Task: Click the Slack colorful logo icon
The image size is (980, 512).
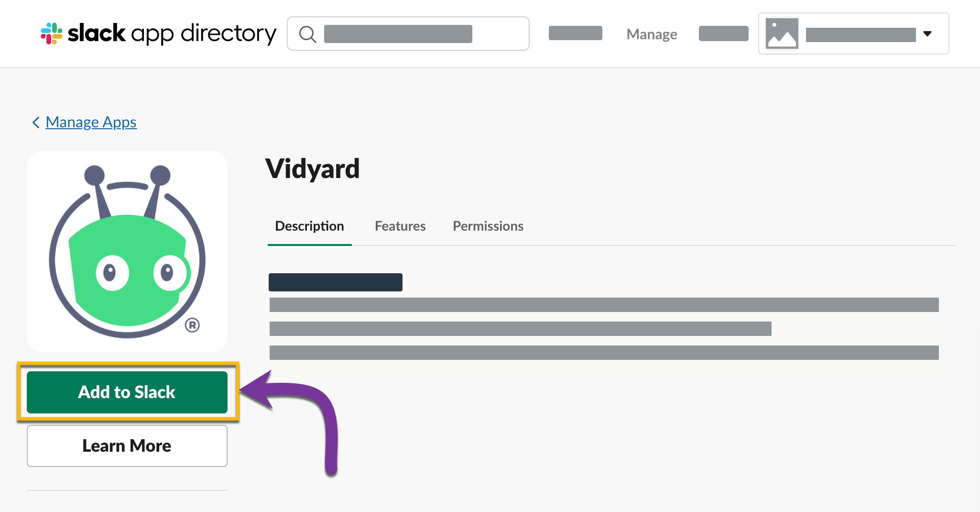Action: (x=52, y=33)
